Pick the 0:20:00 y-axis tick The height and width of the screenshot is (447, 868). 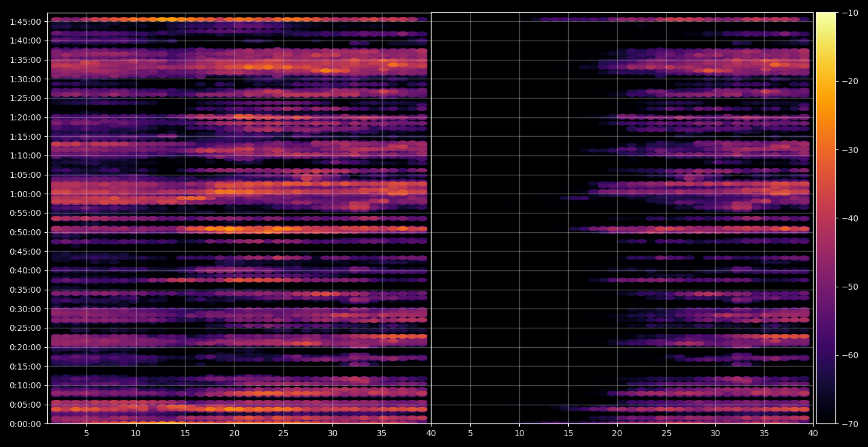[x=25, y=347]
